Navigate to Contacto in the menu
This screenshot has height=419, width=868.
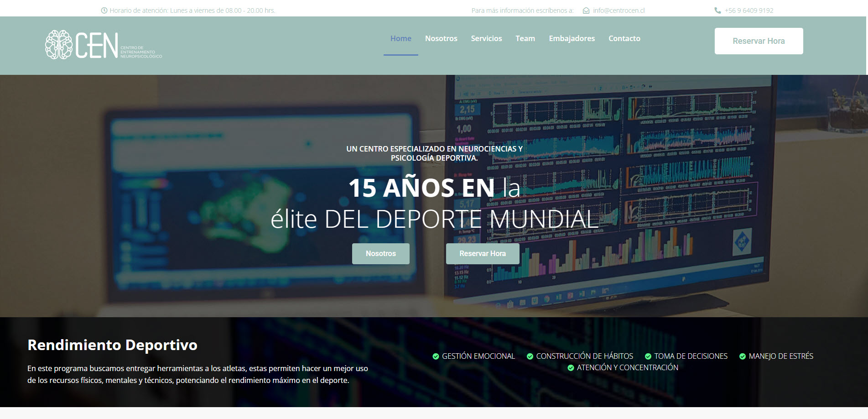pos(624,38)
